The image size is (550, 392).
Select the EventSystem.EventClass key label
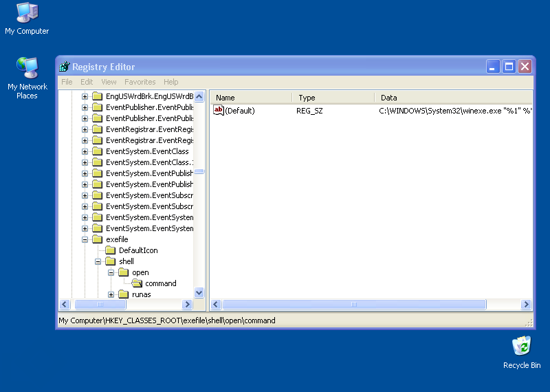pyautogui.click(x=147, y=151)
